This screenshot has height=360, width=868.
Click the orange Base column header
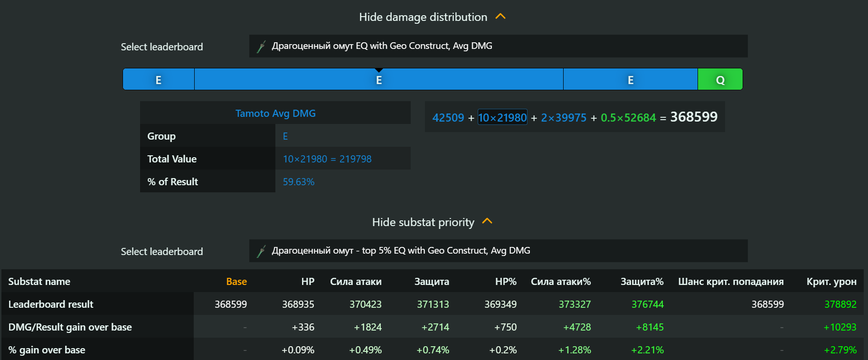click(x=236, y=282)
